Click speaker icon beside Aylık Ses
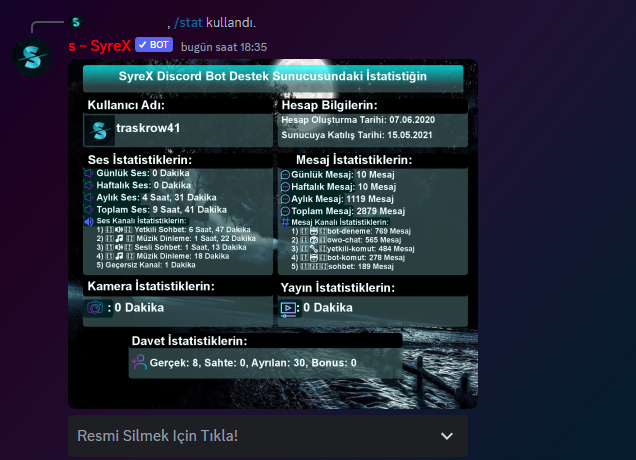This screenshot has width=636, height=460. click(89, 198)
